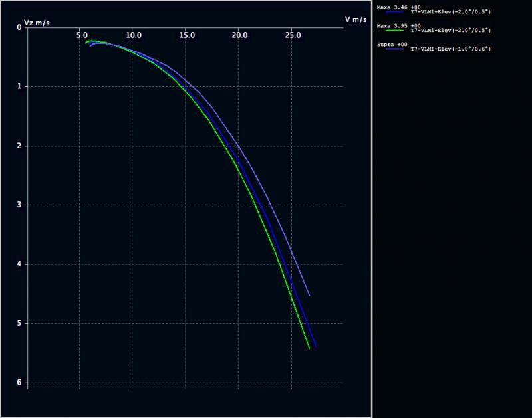
Task: Click T7-VLM1-Elev label under Maxa 3.95
Action: click(x=450, y=31)
